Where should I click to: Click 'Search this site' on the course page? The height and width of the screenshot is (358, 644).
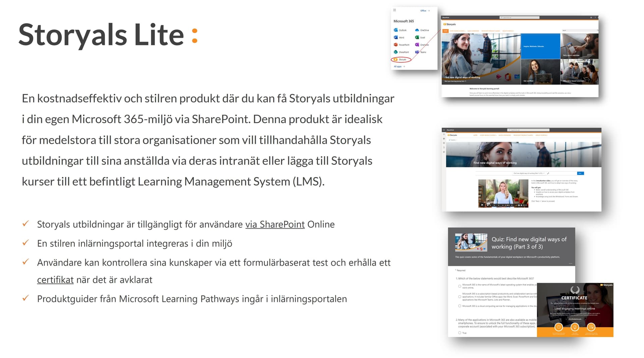[528, 130]
